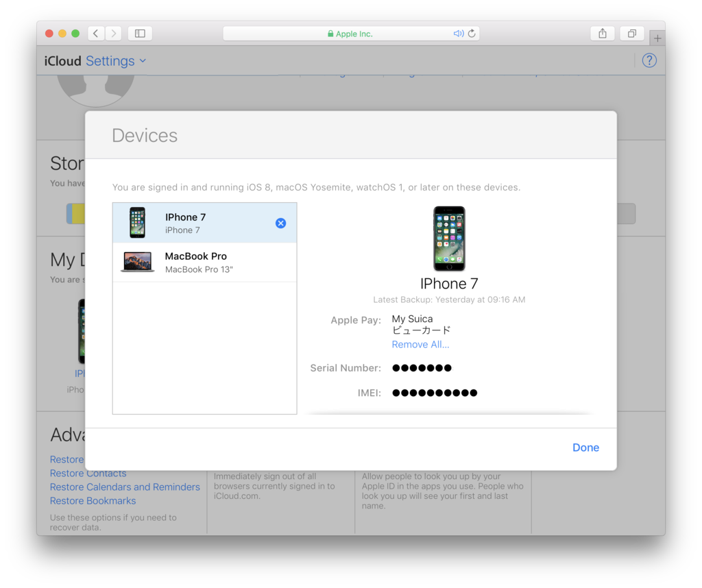Open Restore Bookmarks link
This screenshot has width=702, height=588.
(x=93, y=501)
